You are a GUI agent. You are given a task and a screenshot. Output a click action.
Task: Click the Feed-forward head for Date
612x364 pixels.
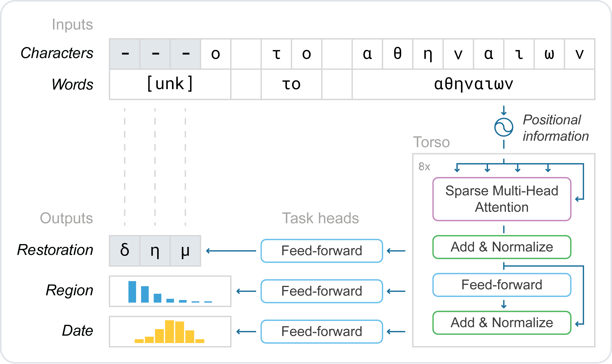(x=322, y=331)
